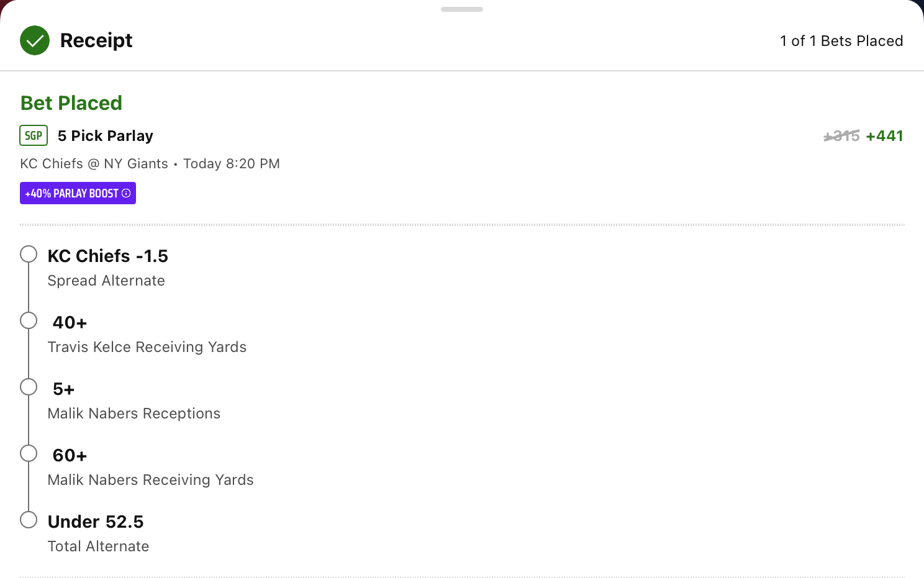This screenshot has height=578, width=924.
Task: Grab the sheet drag handle at top
Action: [x=462, y=9]
